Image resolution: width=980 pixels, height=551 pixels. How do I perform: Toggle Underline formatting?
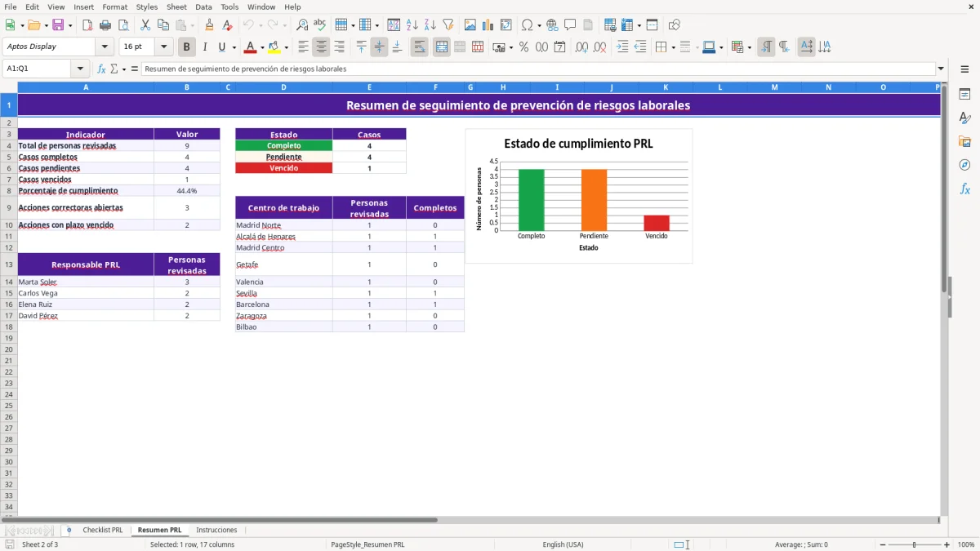point(221,47)
